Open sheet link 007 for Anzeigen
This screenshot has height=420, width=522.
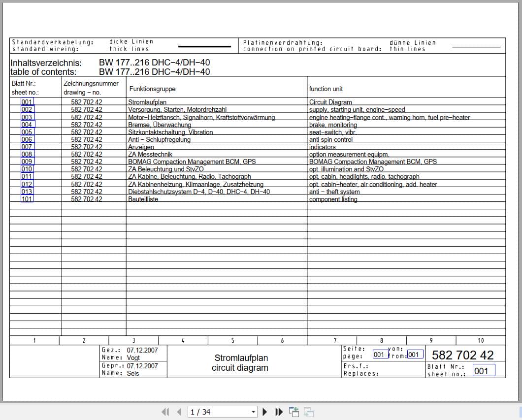click(27, 147)
